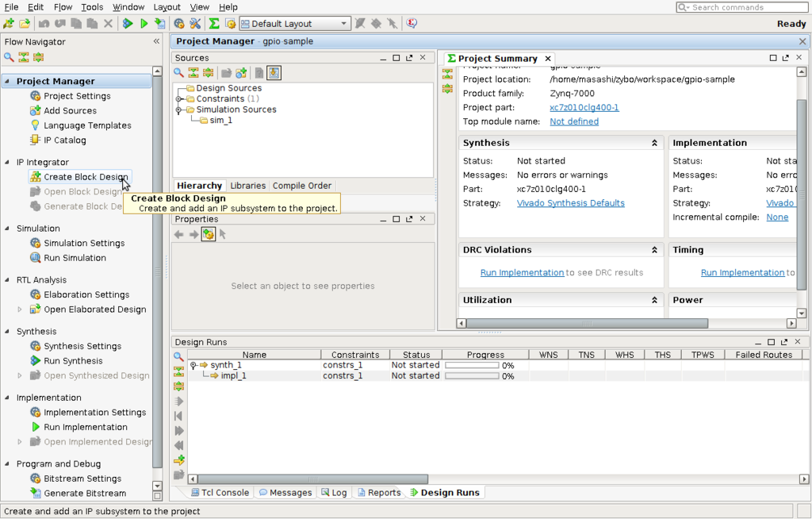Open Project Settings from the toolbar gear
The width and height of the screenshot is (812, 519).
click(178, 23)
